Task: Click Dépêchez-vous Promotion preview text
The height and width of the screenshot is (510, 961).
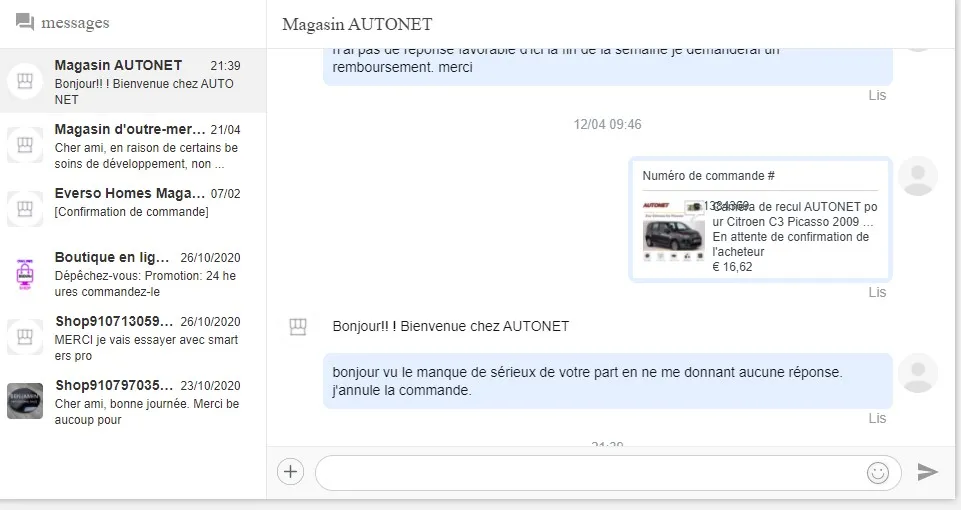Action: [x=145, y=284]
